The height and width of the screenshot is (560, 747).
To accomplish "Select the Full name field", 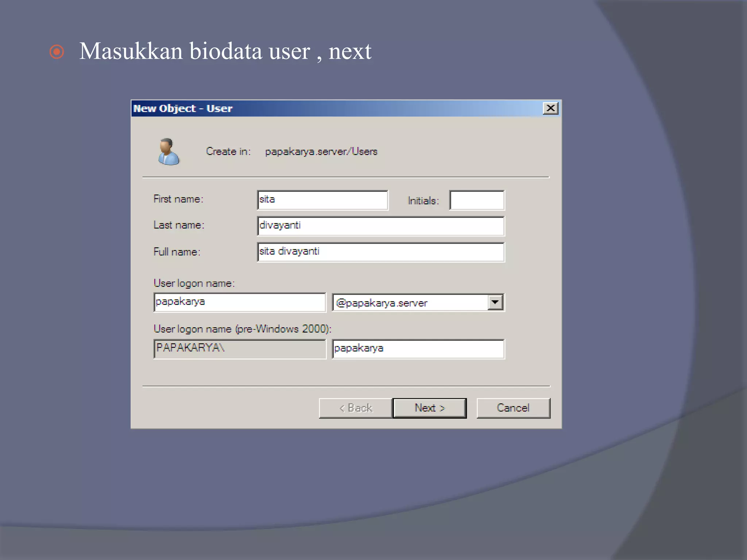I will pos(381,252).
